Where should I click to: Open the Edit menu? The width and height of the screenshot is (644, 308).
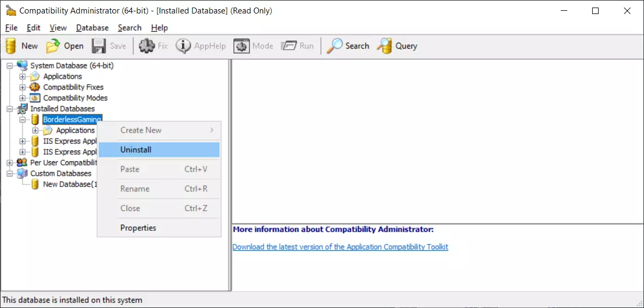click(x=33, y=28)
